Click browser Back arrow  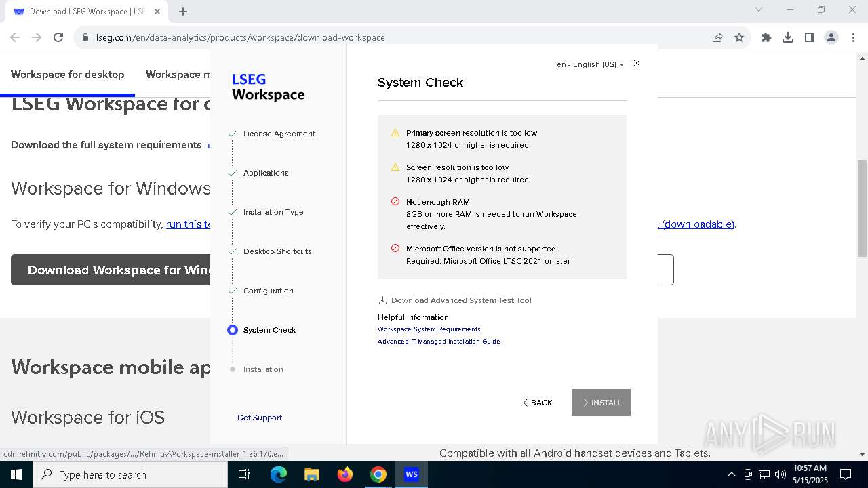click(x=15, y=37)
